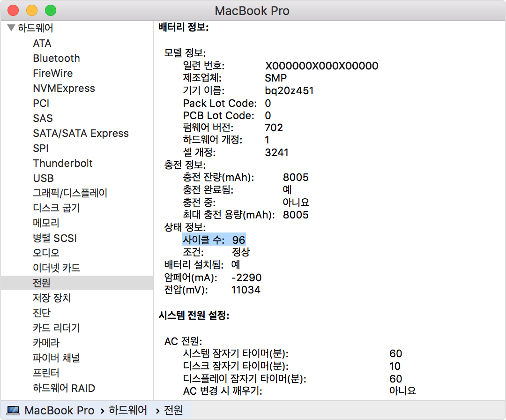
Task: Select 이더넷 카드 entry
Action: (57, 268)
